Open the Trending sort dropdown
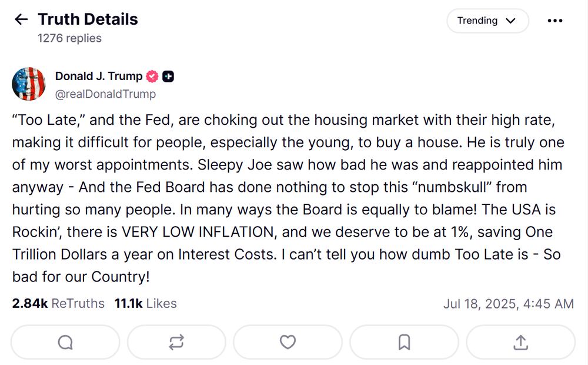 (x=487, y=21)
